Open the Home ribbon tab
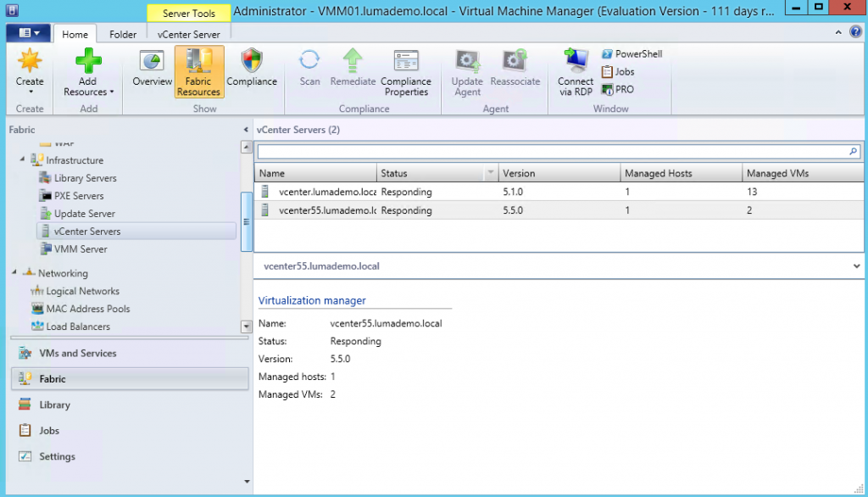 tap(75, 35)
